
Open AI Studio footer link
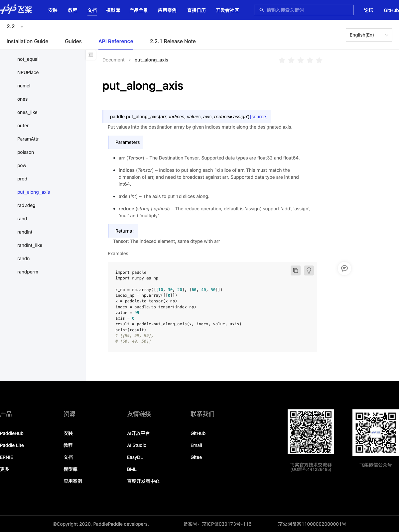click(x=137, y=445)
